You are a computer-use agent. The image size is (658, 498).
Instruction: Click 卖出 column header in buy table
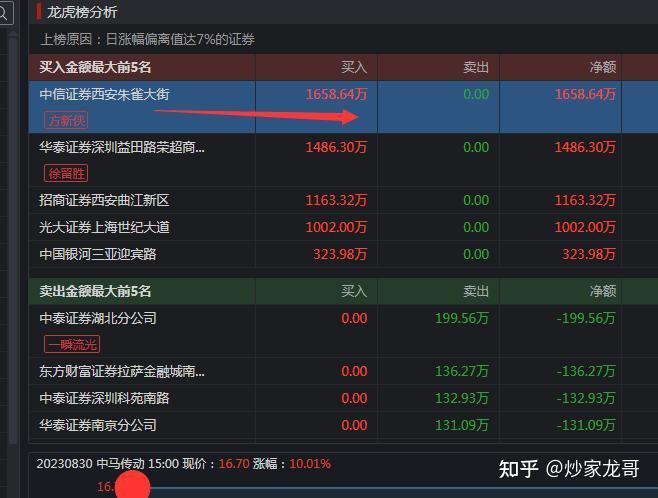[476, 67]
